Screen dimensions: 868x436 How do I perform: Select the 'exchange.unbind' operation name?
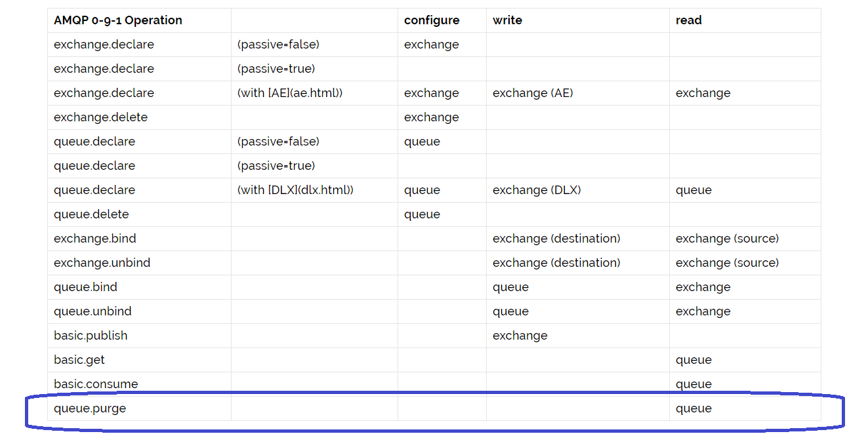tap(102, 263)
